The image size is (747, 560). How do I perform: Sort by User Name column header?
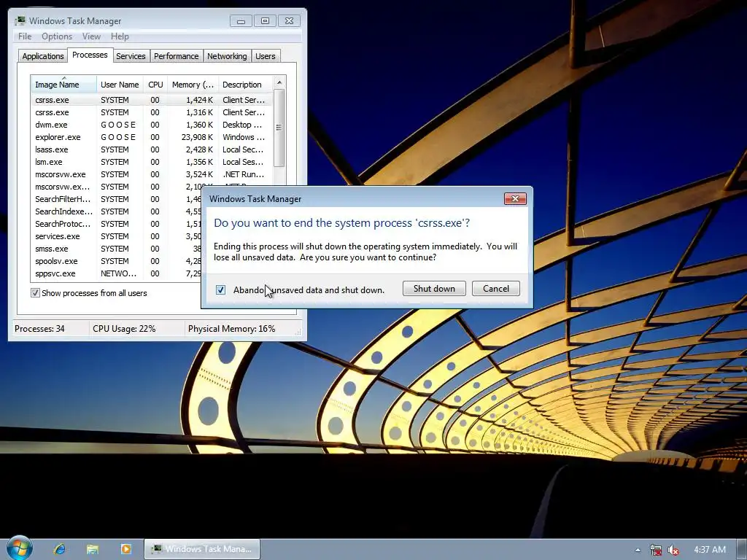click(120, 85)
